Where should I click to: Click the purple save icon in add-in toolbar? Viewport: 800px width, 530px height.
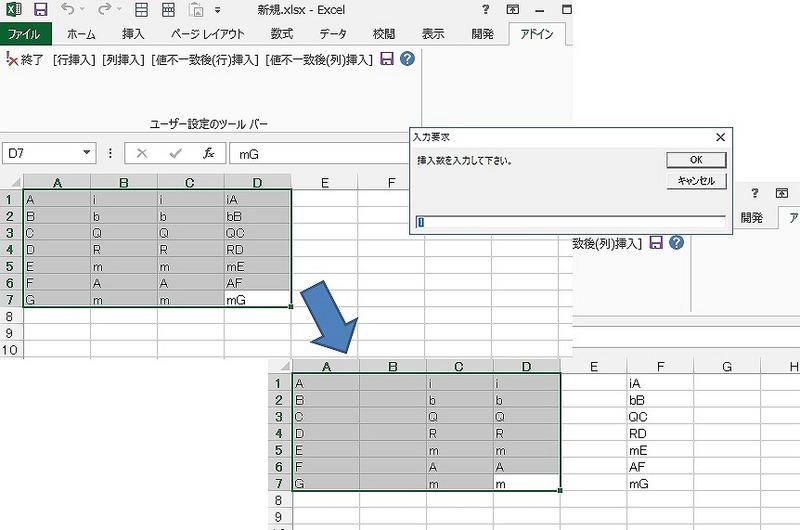click(387, 60)
